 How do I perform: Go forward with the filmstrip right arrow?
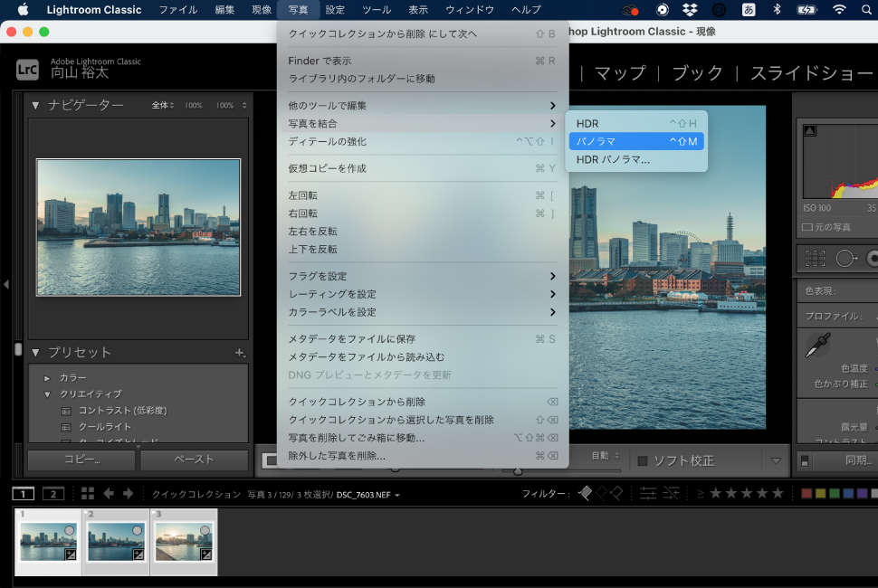tap(129, 493)
